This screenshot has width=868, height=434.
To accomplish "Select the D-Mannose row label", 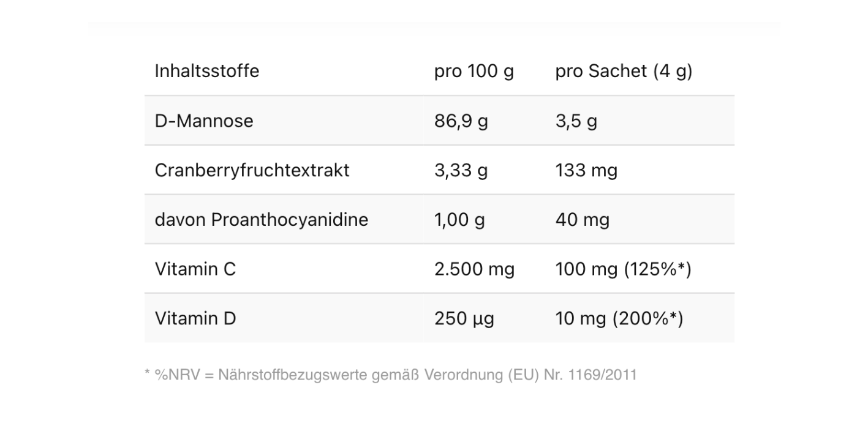I will (x=204, y=121).
